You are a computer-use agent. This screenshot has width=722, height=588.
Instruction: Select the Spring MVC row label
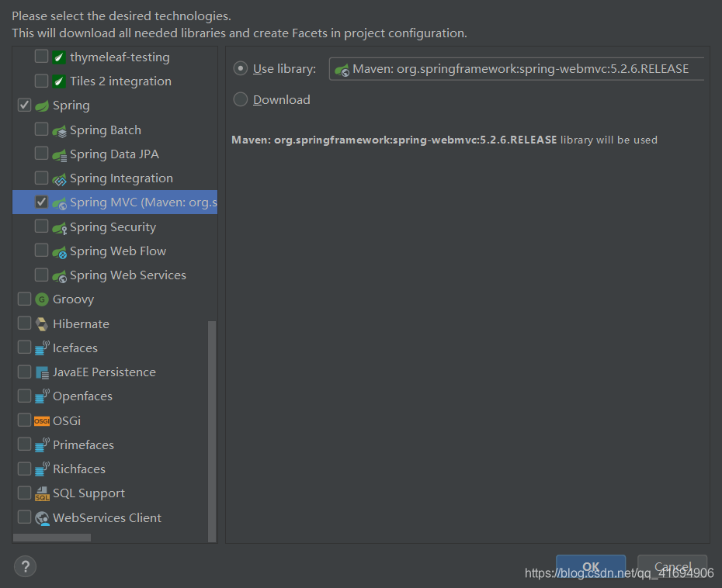(144, 202)
